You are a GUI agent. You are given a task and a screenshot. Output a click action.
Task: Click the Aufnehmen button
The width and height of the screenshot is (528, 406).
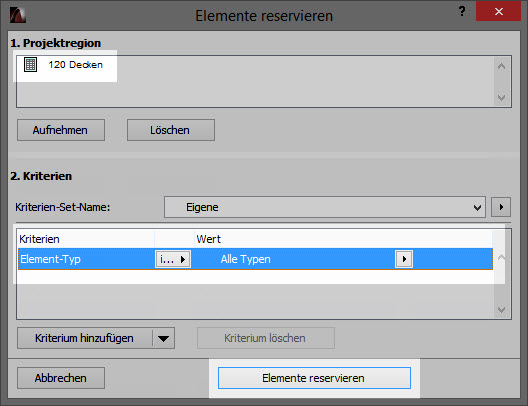click(x=61, y=130)
